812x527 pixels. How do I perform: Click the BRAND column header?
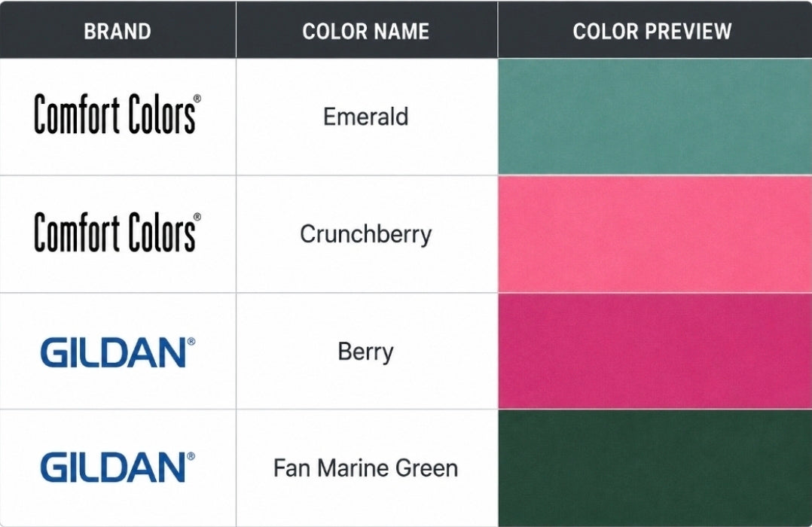pos(118,31)
